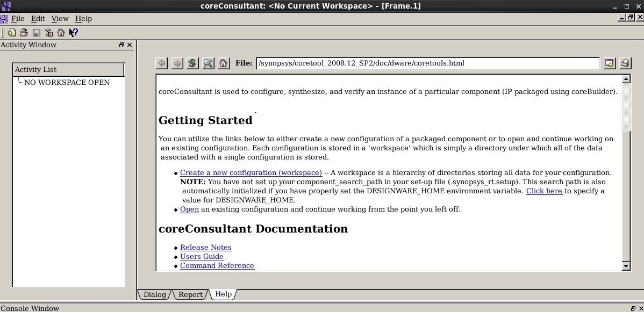Click the save floppy disk icon
The height and width of the screenshot is (312, 644).
(x=36, y=33)
